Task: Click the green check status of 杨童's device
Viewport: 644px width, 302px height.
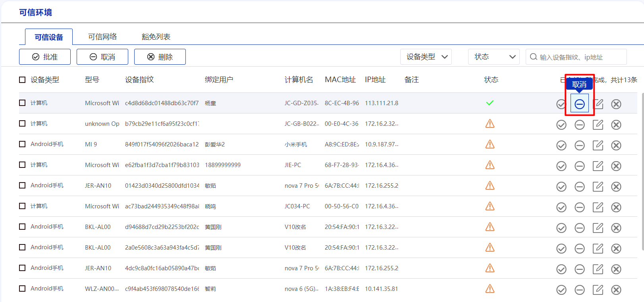Action: pyautogui.click(x=490, y=103)
